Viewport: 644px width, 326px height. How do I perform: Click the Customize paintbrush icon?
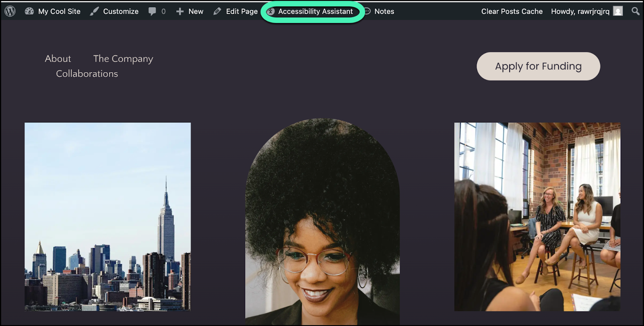pyautogui.click(x=94, y=11)
